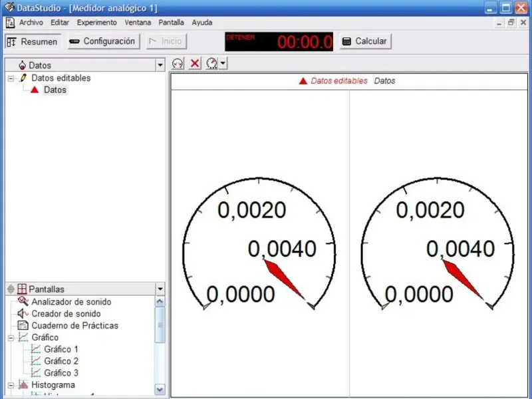The height and width of the screenshot is (399, 532).
Task: Select Analizador de sonido
Action: 71,302
